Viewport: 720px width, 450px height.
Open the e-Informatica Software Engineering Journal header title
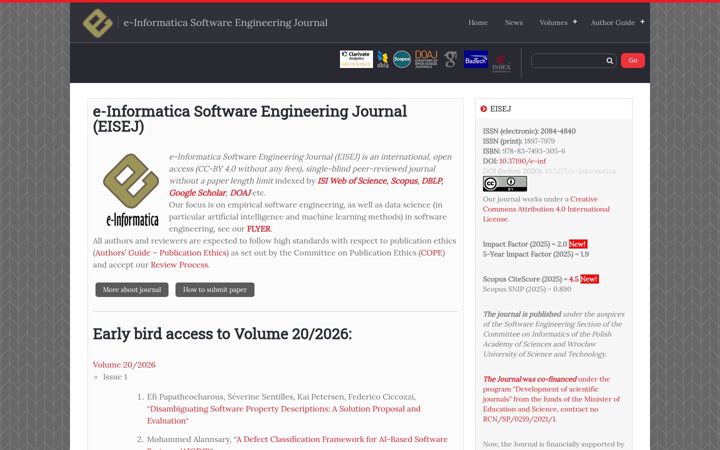225,22
